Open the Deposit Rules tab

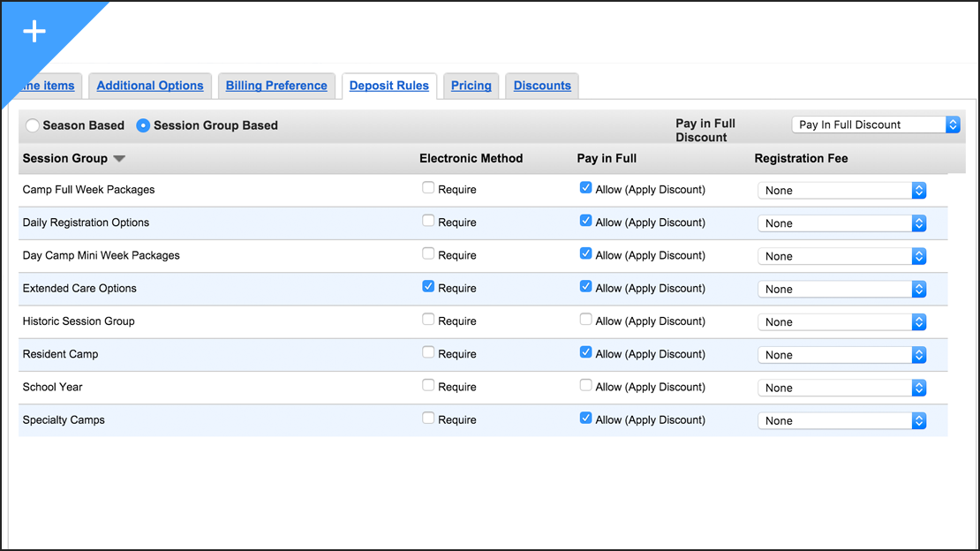click(388, 86)
